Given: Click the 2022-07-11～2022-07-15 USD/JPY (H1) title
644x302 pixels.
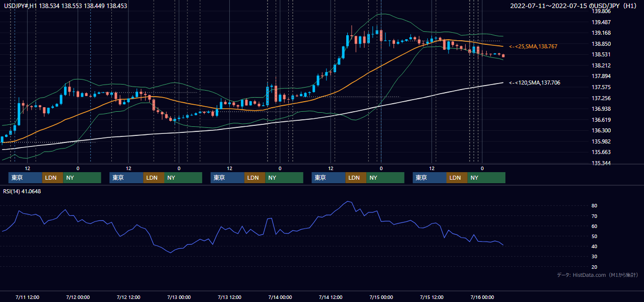Looking at the screenshot, I should [573, 6].
